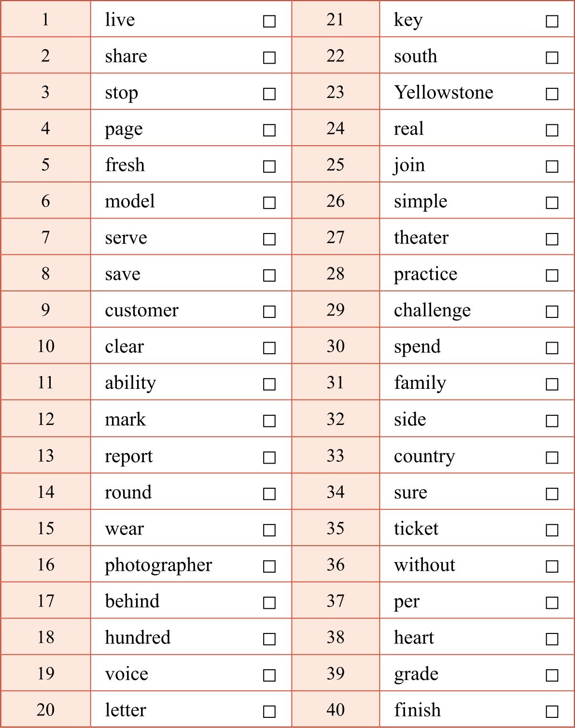
Task: Tick the checkbox next to 'theater'
Action: pyautogui.click(x=552, y=239)
